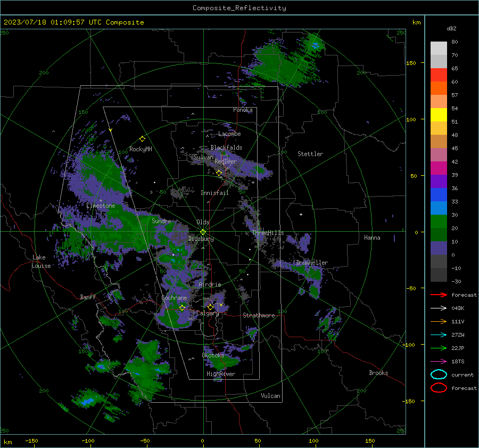Screen dimensions: 479x448
Task: Click the dBZ legend heading
Action: tap(451, 28)
